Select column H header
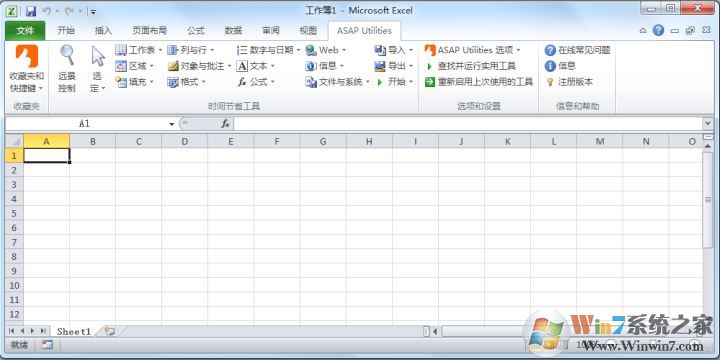 coord(369,141)
